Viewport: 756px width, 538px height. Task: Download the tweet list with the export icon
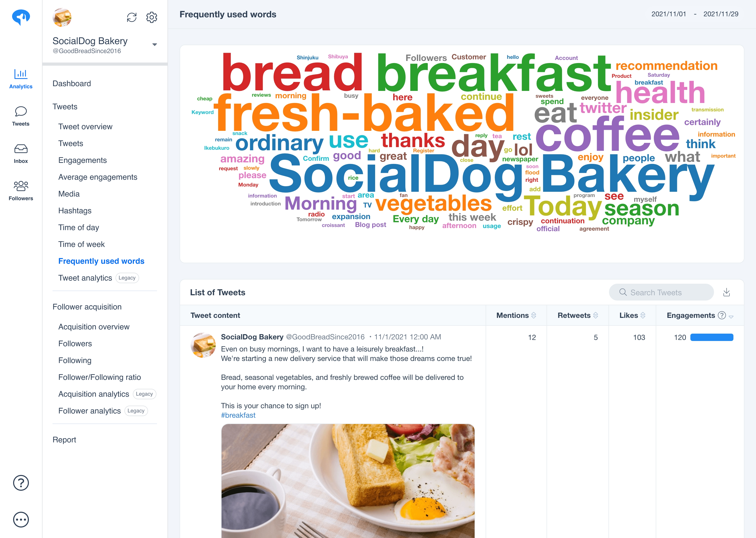727,292
